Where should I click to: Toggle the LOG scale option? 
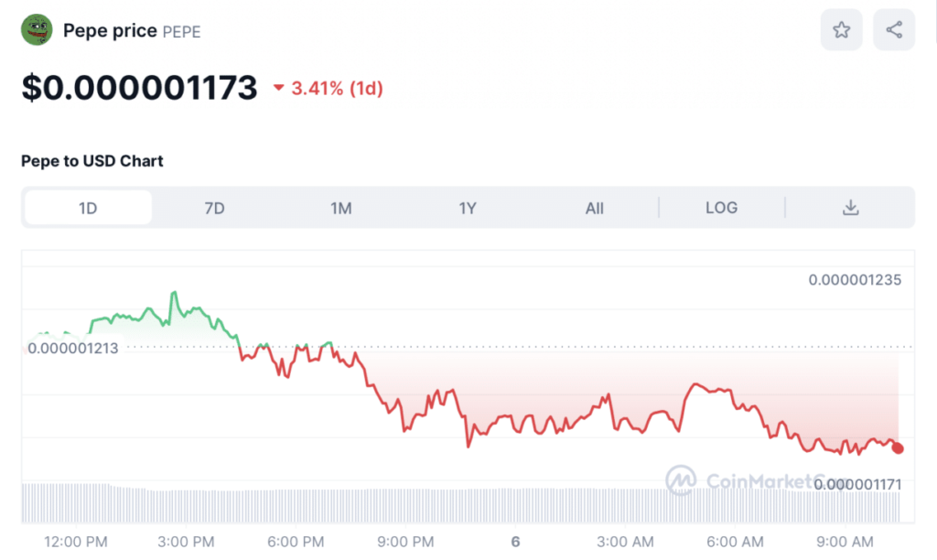click(721, 208)
